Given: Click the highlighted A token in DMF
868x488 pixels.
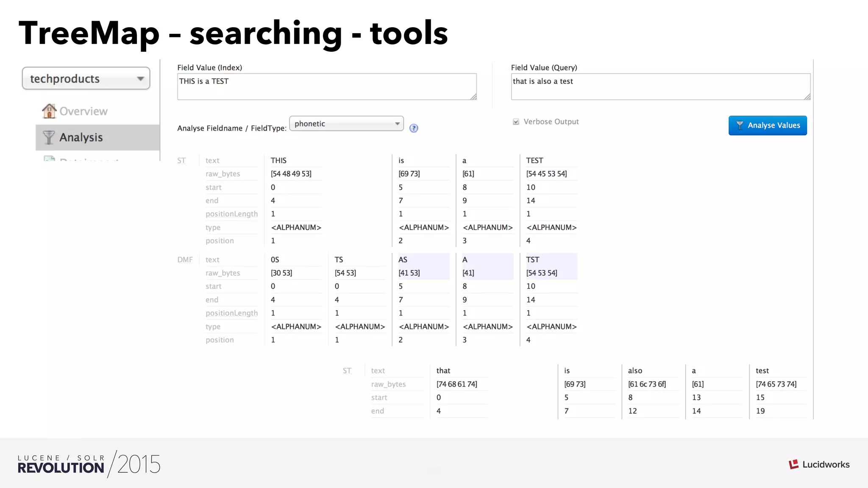Looking at the screenshot, I should coord(465,260).
